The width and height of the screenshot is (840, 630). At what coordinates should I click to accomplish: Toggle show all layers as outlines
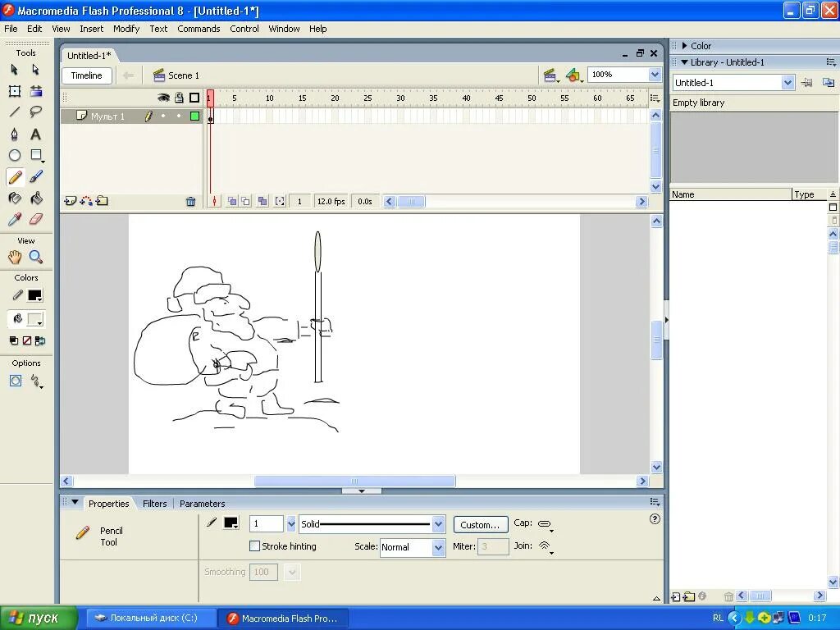click(x=194, y=98)
